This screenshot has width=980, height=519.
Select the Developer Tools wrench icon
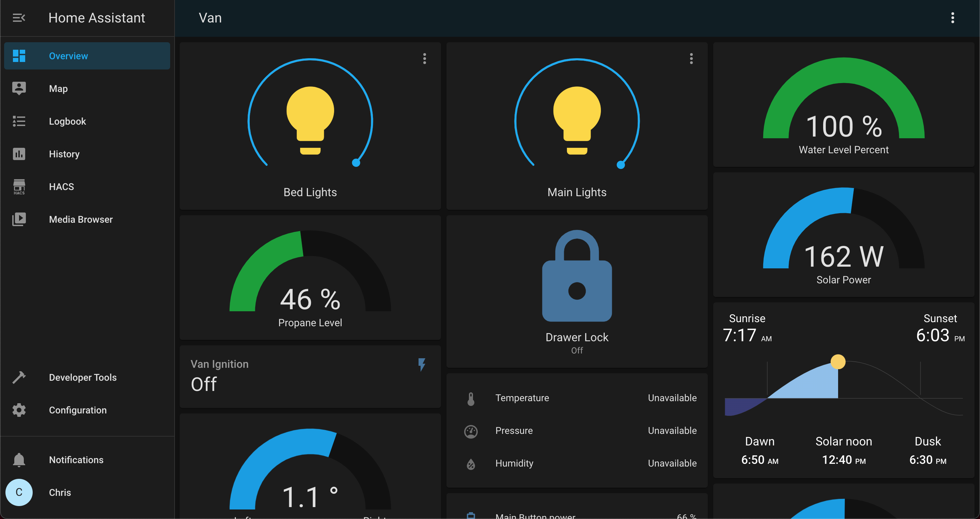pos(19,377)
